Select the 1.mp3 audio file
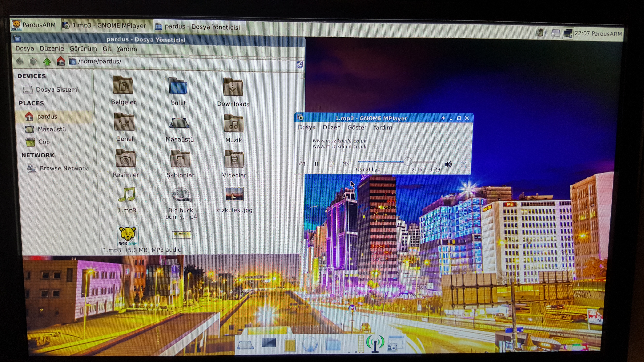Viewport: 644px width, 362px height. (127, 200)
